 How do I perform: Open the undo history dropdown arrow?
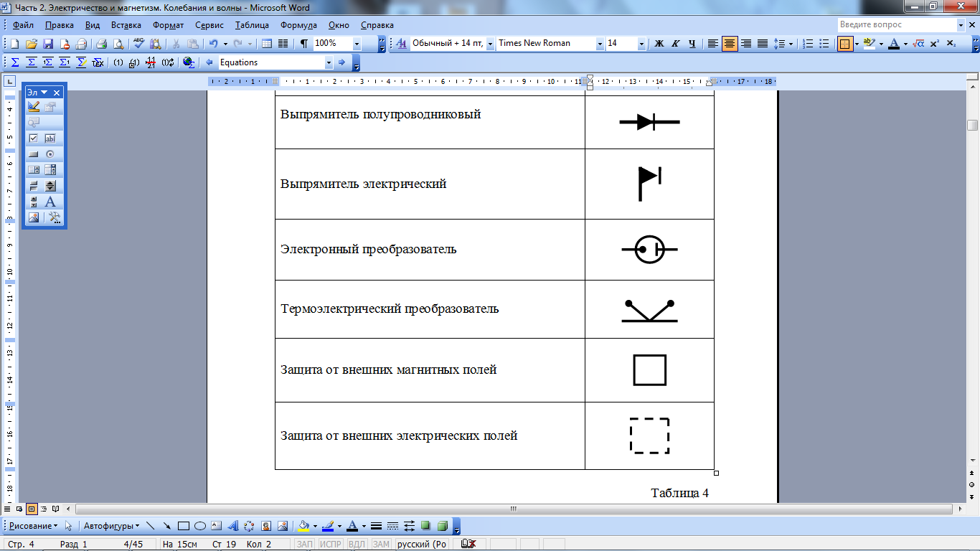point(225,44)
